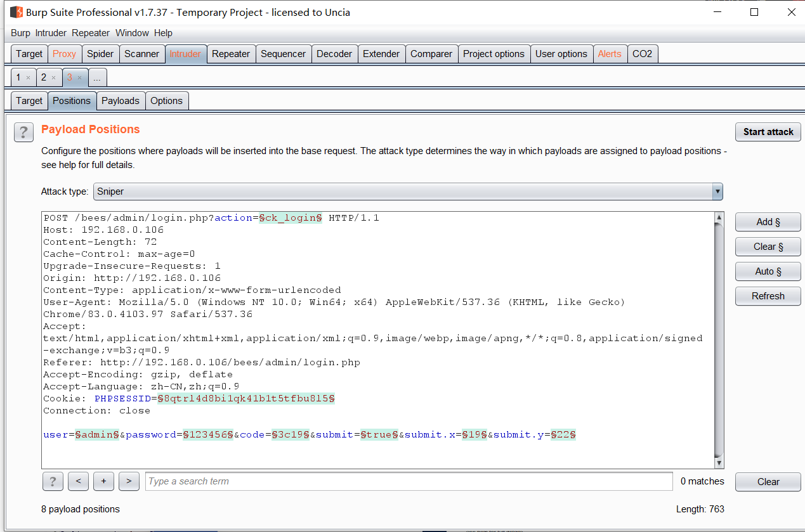Click the 8 payload positions status text
The image size is (805, 532).
click(81, 509)
